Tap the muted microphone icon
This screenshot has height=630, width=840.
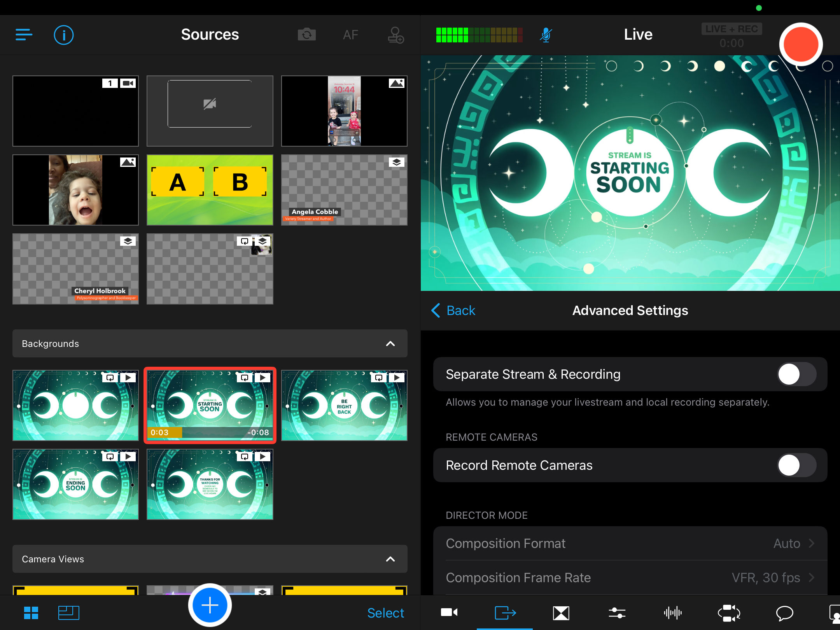pyautogui.click(x=546, y=35)
